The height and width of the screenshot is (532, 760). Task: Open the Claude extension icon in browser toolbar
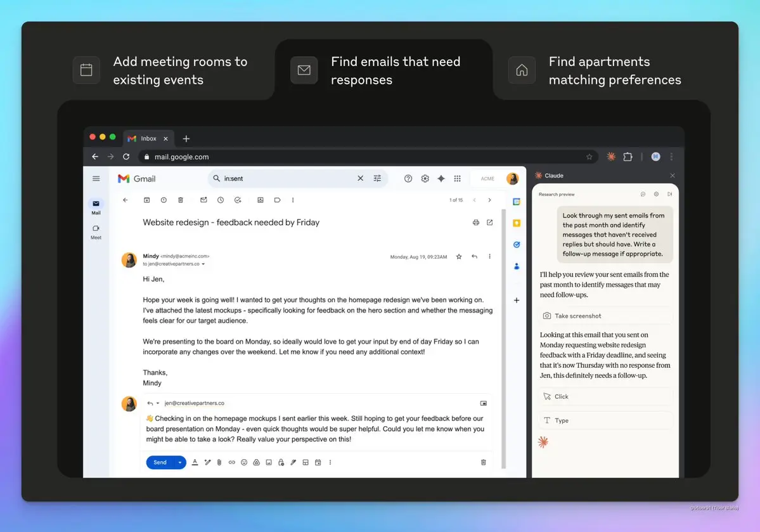(611, 157)
